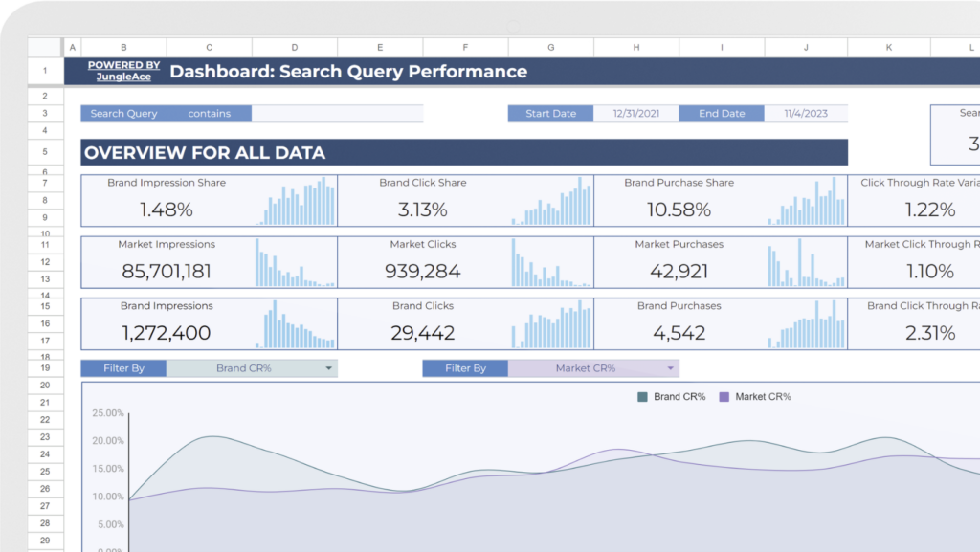The width and height of the screenshot is (980, 552).
Task: Select row 8 header
Action: click(x=45, y=201)
